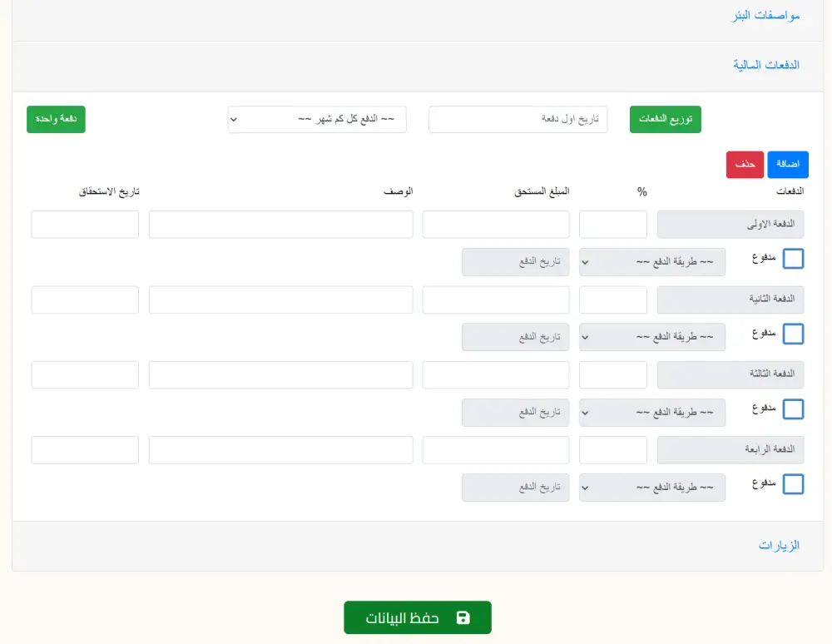Click the تاريخ اول دفعة input field

pos(518,119)
